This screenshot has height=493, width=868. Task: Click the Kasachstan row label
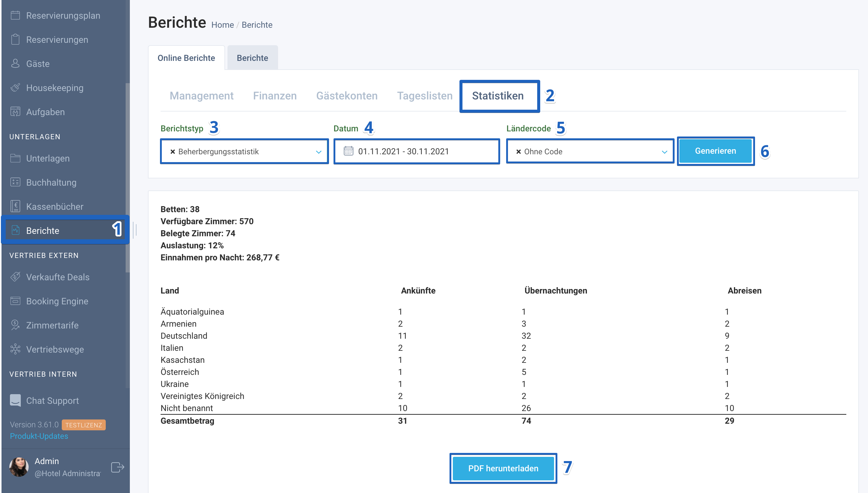tap(183, 360)
